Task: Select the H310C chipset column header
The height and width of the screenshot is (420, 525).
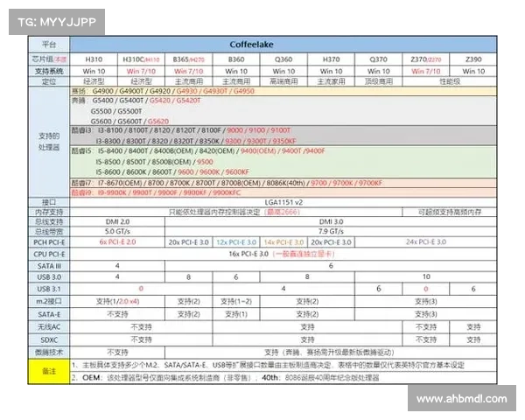Action: [x=141, y=59]
